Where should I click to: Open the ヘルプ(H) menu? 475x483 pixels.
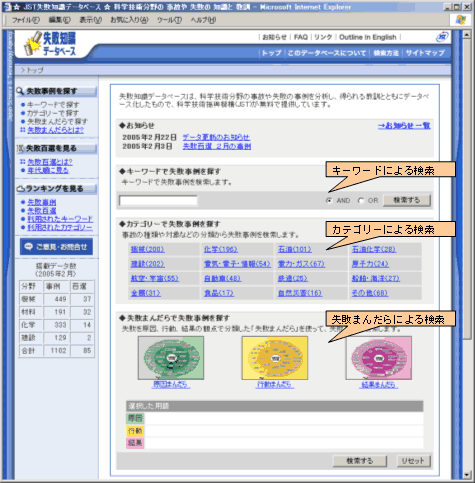click(203, 20)
